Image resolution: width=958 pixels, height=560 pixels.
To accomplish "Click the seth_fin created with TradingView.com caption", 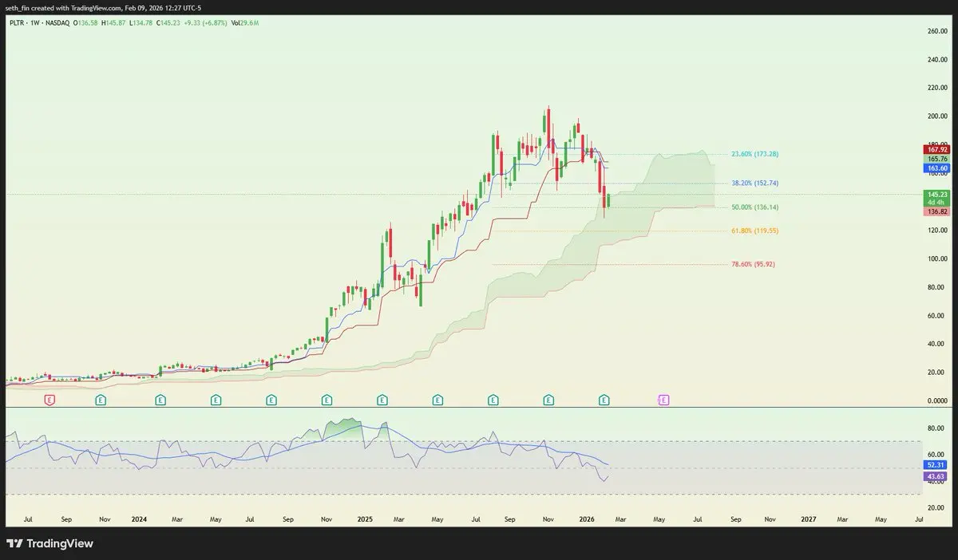I will click(x=105, y=8).
